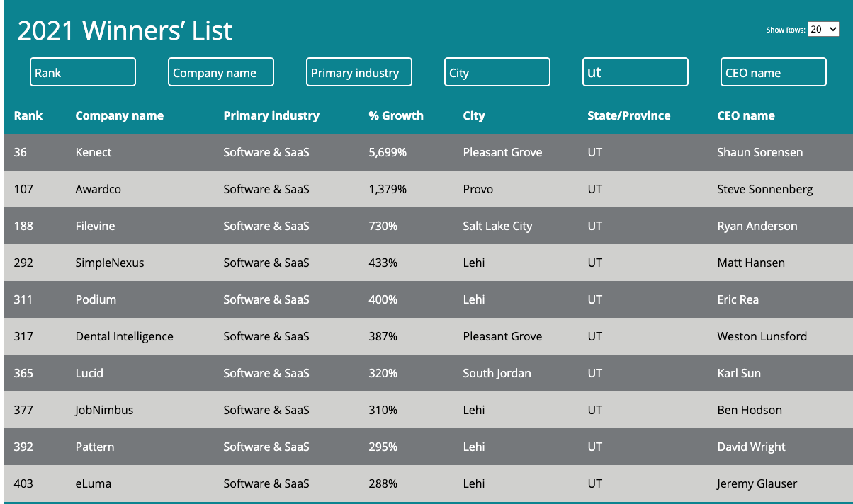This screenshot has height=504, width=853.
Task: Click the 387% growth value
Action: tap(383, 336)
